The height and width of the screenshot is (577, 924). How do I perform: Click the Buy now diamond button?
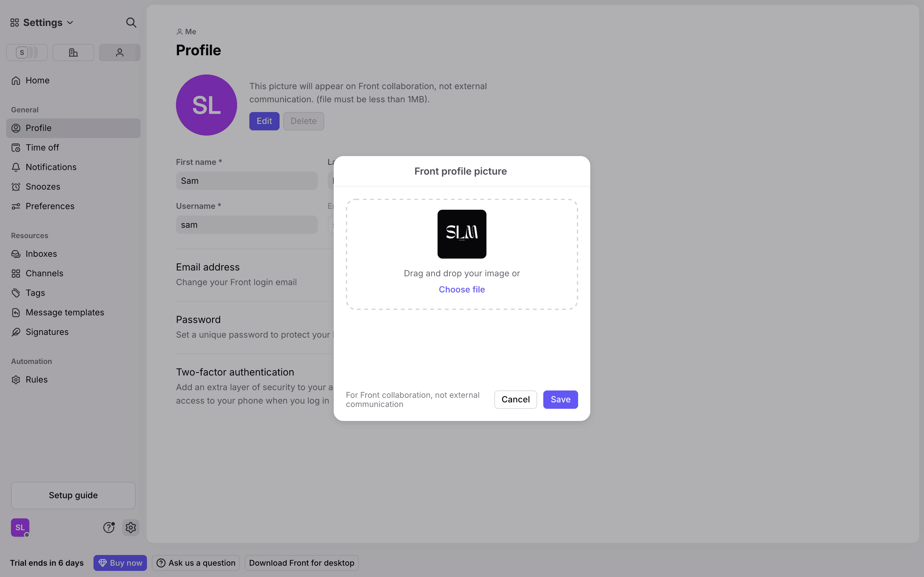coord(120,563)
